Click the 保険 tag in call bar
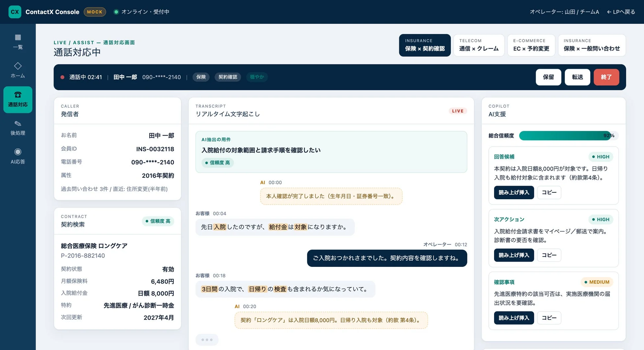The height and width of the screenshot is (350, 644). 201,77
